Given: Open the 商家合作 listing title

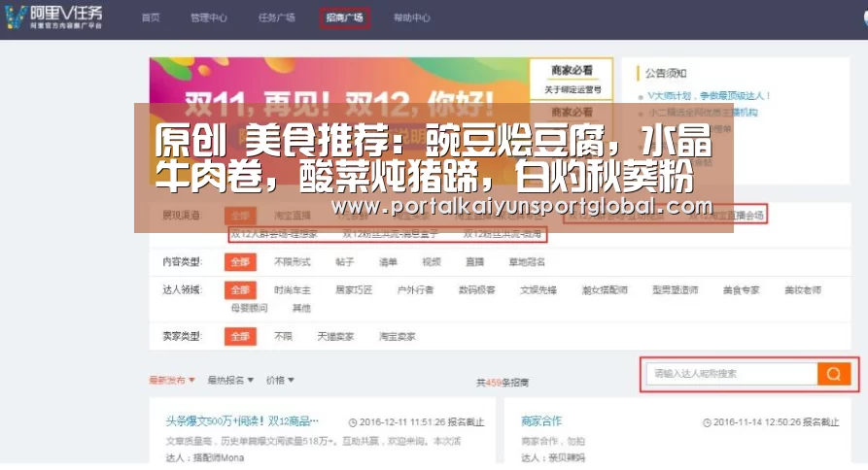Looking at the screenshot, I should click(541, 421).
